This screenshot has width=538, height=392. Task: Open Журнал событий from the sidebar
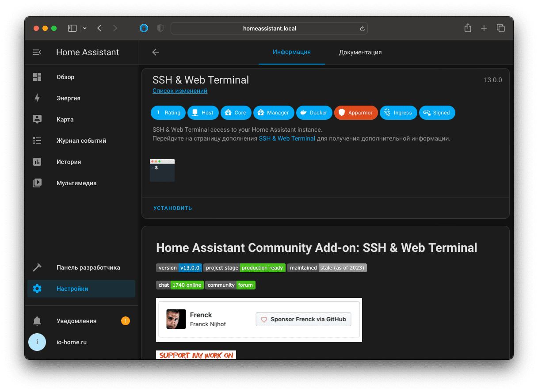pyautogui.click(x=81, y=141)
